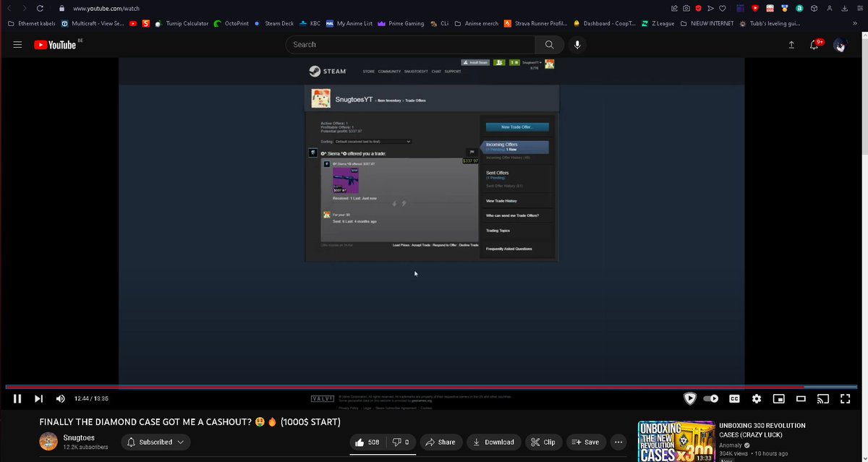Show more bookmarks overflow chevron
The image size is (868, 462).
[856, 23]
